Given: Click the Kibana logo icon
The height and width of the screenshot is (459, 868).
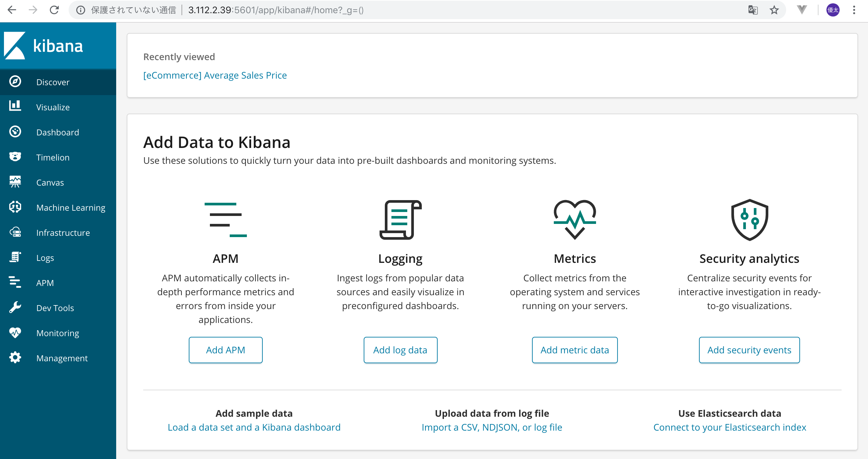Looking at the screenshot, I should pos(15,46).
